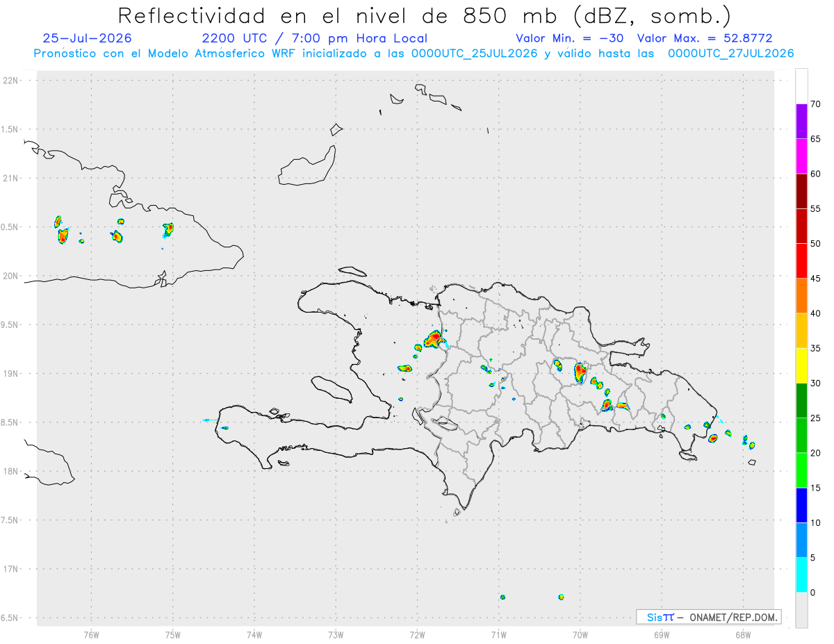
Task: Click the legend tick label '0'
Action: coord(812,593)
